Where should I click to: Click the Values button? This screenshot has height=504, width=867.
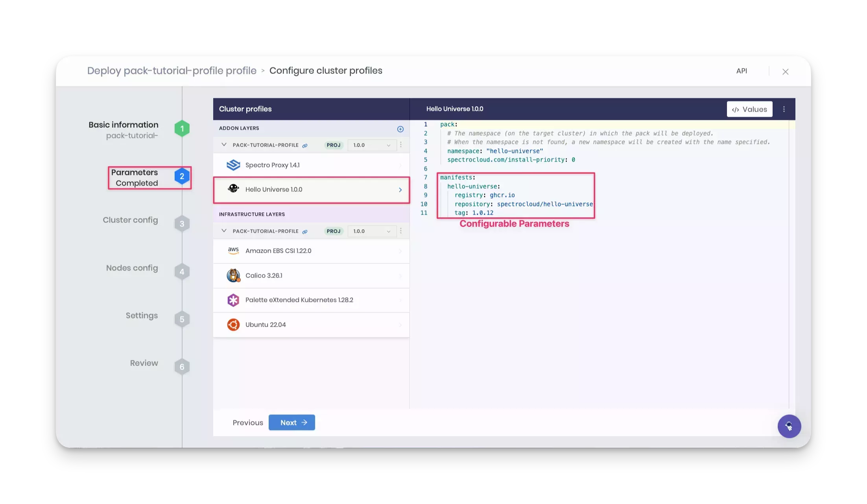click(749, 109)
